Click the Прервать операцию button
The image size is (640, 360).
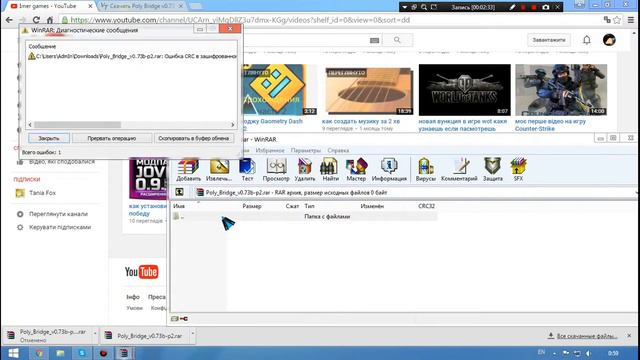[x=112, y=138]
